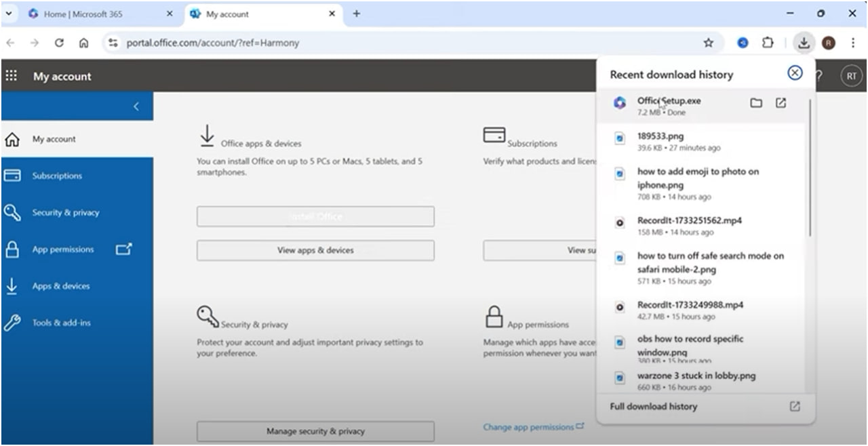The height and width of the screenshot is (446, 868).
Task: Open warzone 3 stuck in lobby.png
Action: click(x=702, y=381)
